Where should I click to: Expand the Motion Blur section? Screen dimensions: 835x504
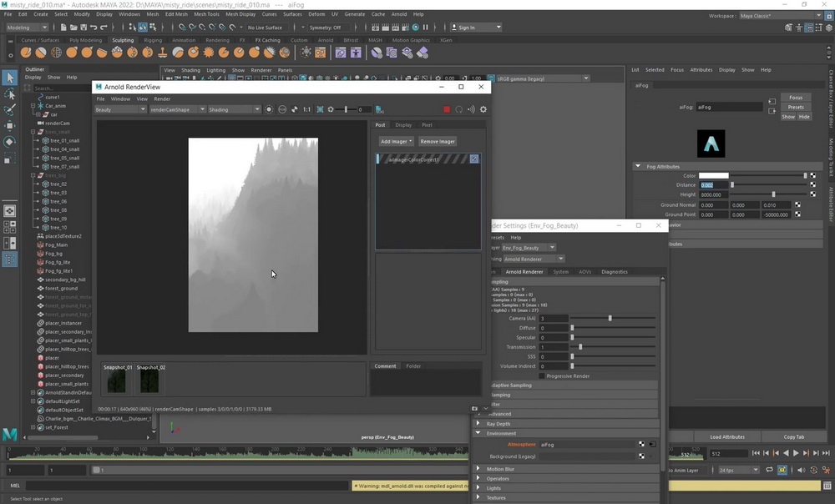tap(478, 469)
